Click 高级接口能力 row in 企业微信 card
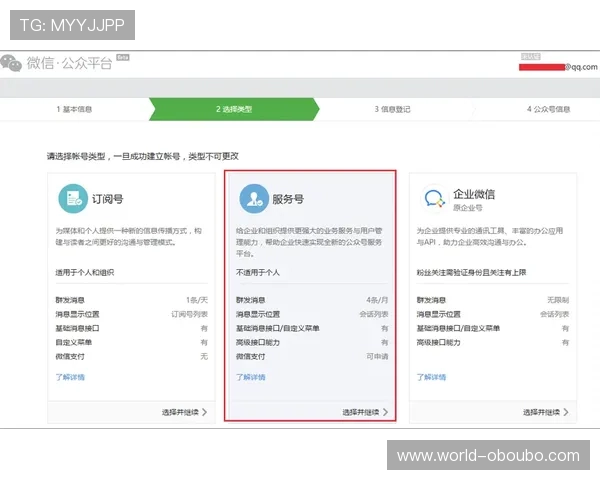The height and width of the screenshot is (480, 600). click(493, 342)
